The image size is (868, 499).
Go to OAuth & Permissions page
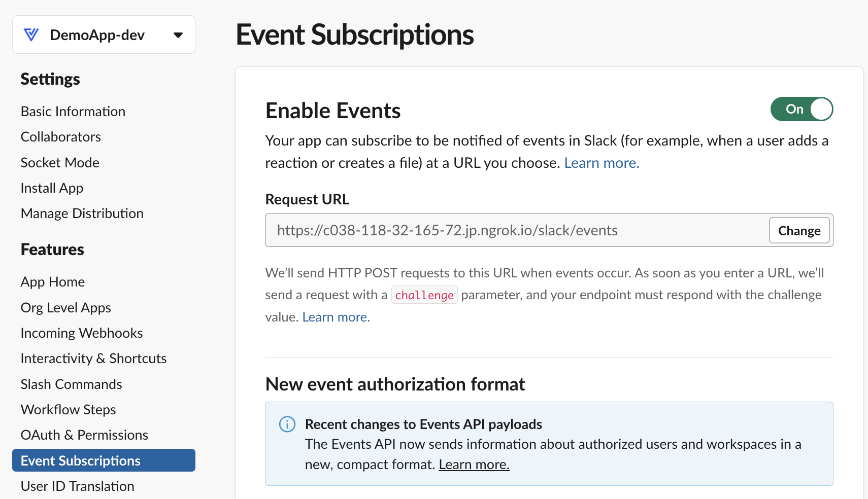click(x=85, y=435)
